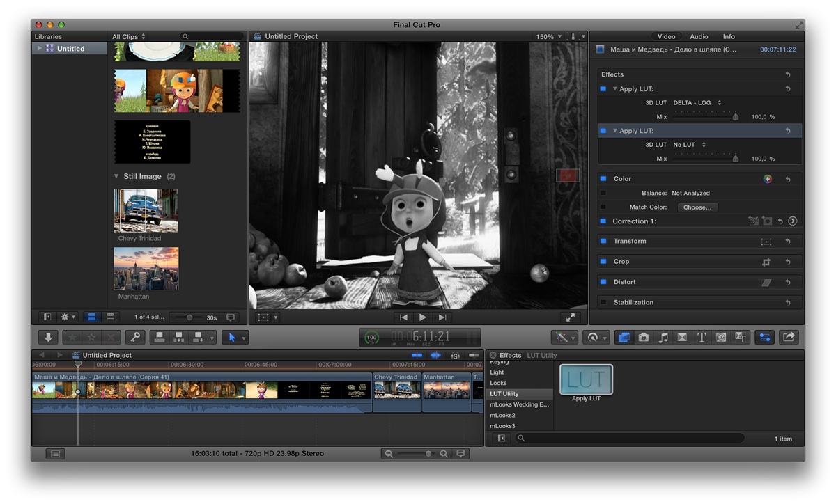Play the viewer clip
The width and height of the screenshot is (836, 504).
point(422,317)
